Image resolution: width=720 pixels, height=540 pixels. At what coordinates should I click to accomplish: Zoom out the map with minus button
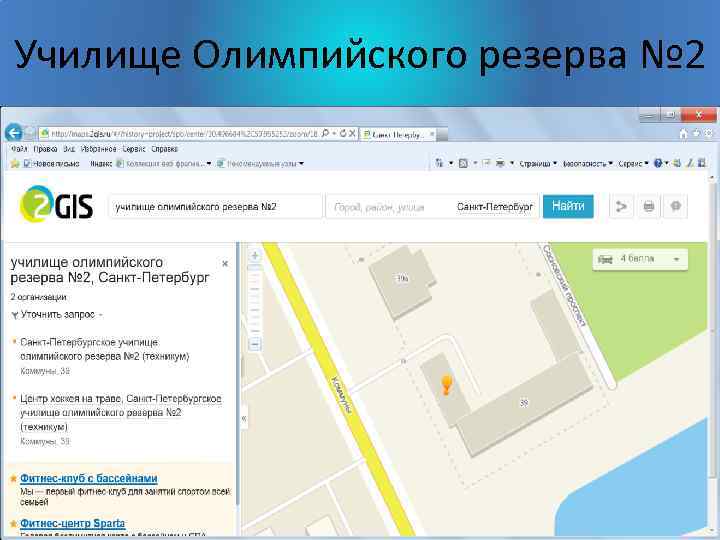255,344
